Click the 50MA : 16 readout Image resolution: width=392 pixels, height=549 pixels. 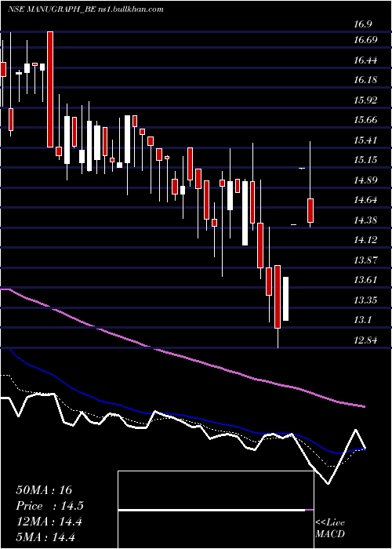tap(44, 490)
